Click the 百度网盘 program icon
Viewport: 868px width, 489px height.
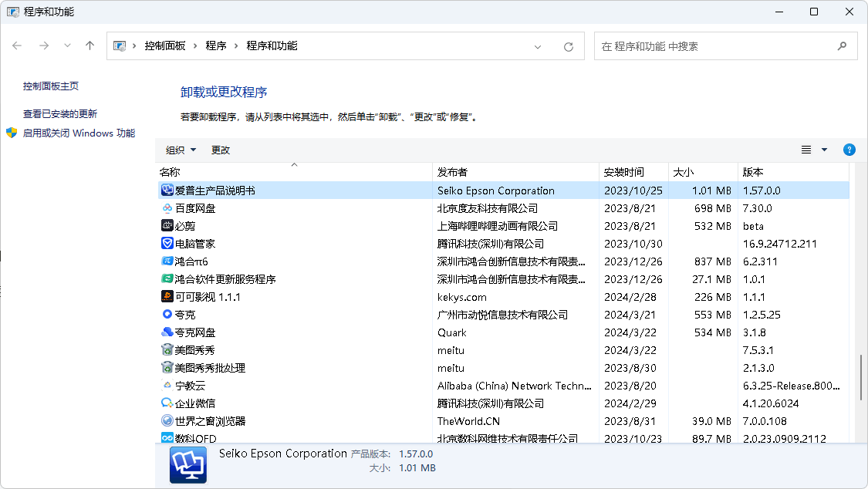coord(167,208)
